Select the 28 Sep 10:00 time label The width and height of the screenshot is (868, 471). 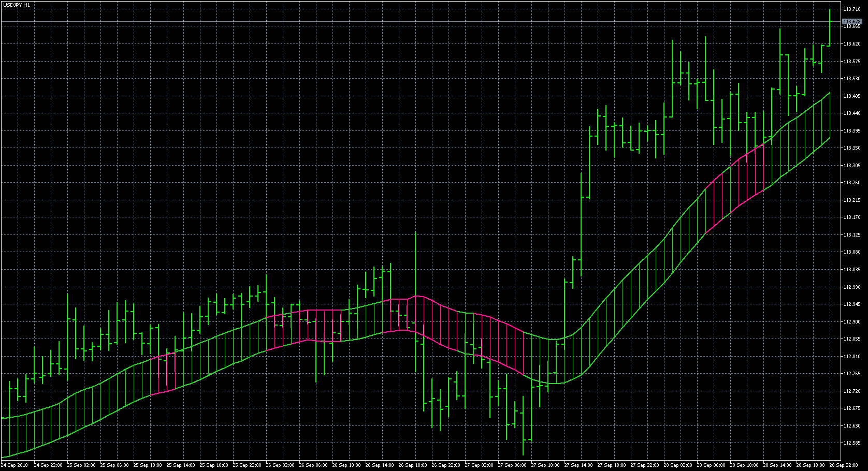744,465
